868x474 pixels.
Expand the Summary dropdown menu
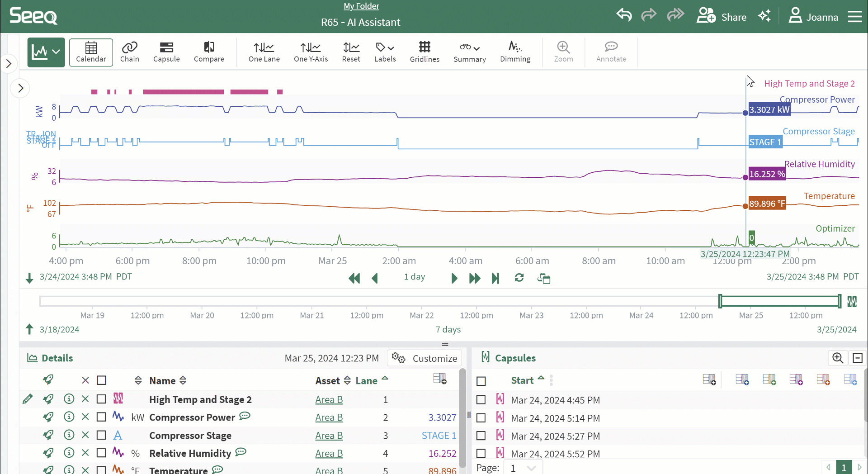(469, 52)
